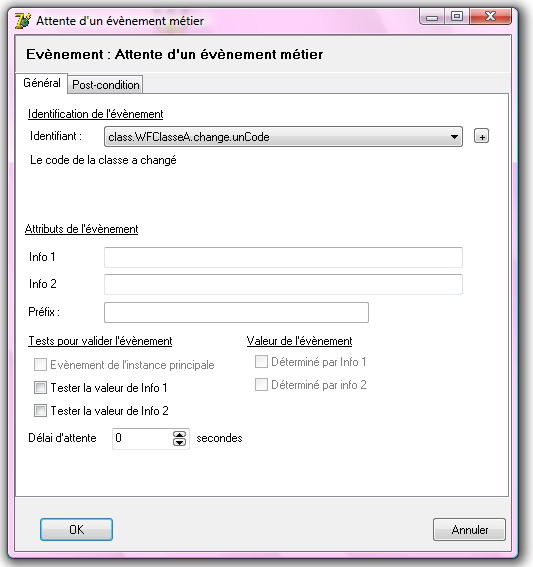This screenshot has width=533, height=567.
Task: Increase the Délai d'attente value with up arrow
Action: click(x=179, y=434)
